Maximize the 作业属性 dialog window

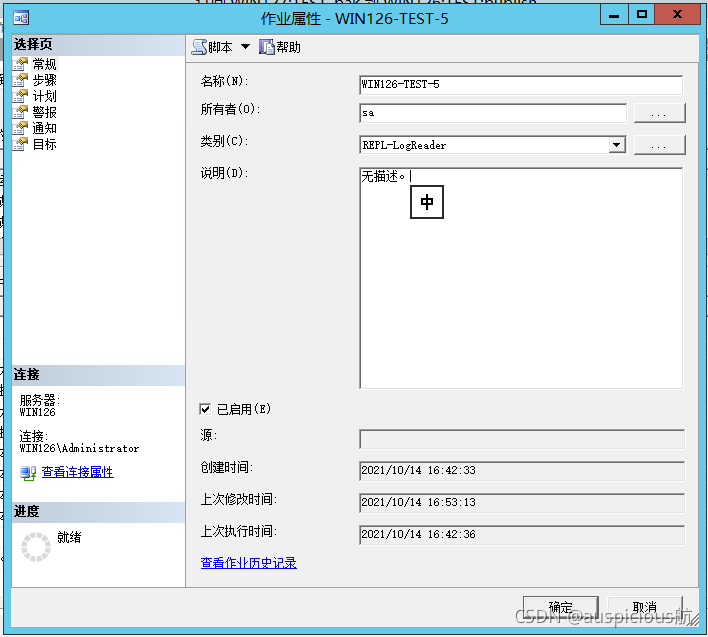pos(642,15)
